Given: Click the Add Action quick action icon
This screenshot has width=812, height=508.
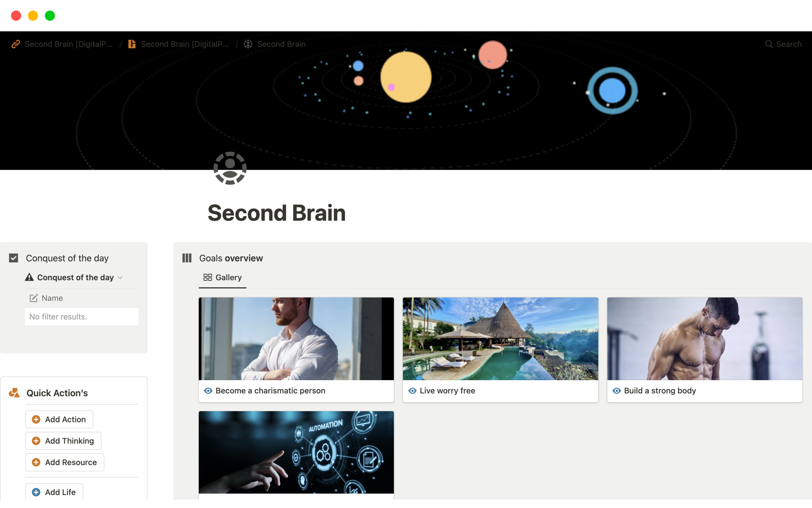Looking at the screenshot, I should [x=36, y=419].
